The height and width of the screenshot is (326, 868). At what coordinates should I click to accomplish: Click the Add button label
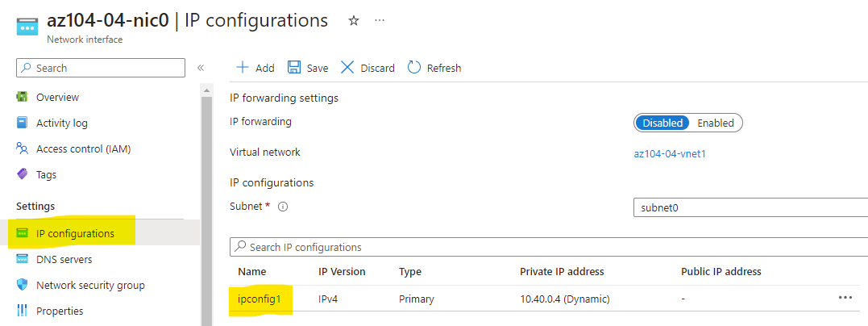point(264,69)
